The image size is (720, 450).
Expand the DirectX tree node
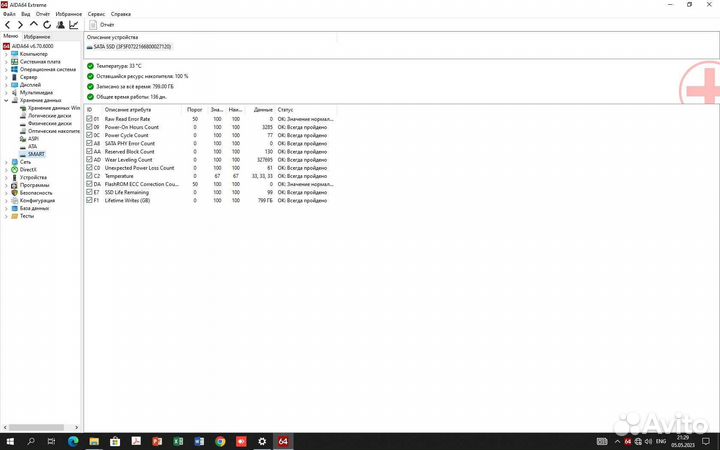click(6, 170)
